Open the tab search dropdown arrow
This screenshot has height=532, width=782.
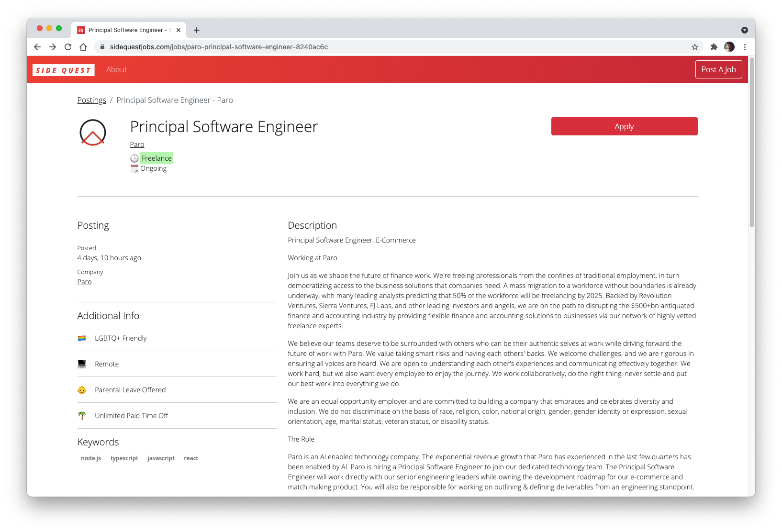click(745, 30)
